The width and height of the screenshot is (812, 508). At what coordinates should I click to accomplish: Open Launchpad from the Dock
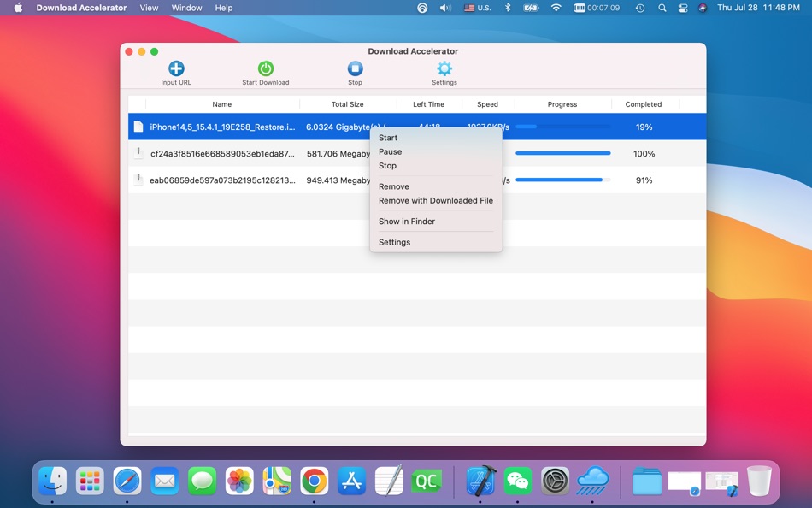tap(90, 481)
